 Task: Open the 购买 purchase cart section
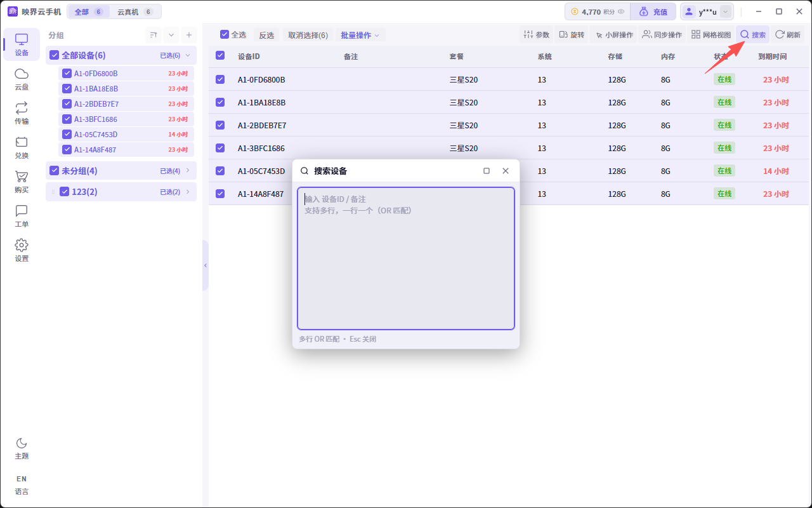pyautogui.click(x=22, y=182)
